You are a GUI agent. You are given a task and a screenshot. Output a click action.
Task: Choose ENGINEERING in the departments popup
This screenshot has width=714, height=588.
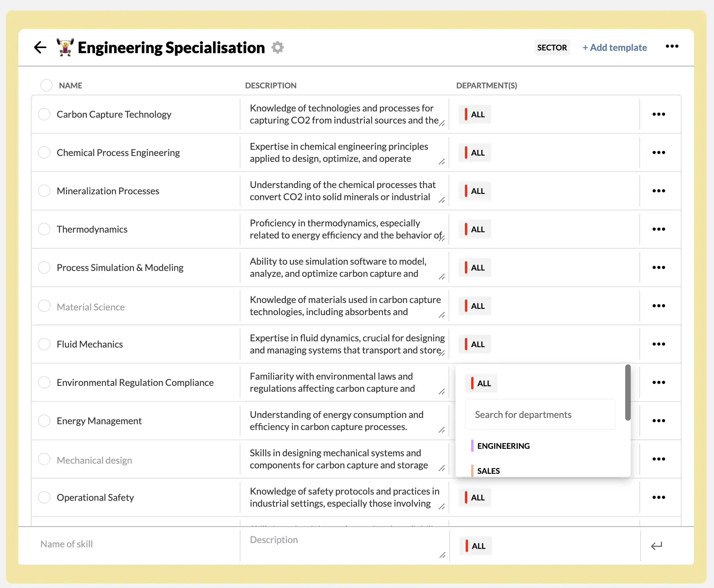coord(501,446)
